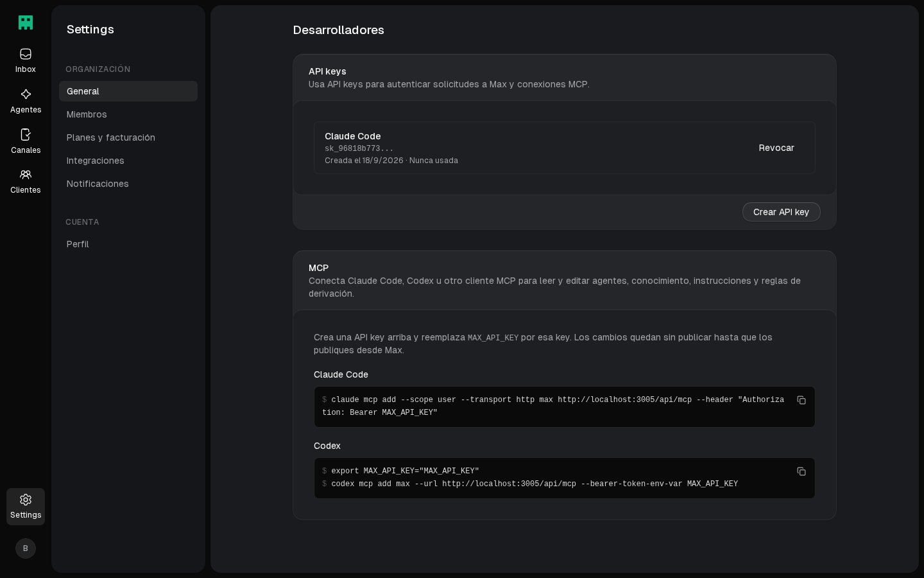Viewport: 924px width, 578px height.
Task: Select the General settings item
Action: (128, 91)
